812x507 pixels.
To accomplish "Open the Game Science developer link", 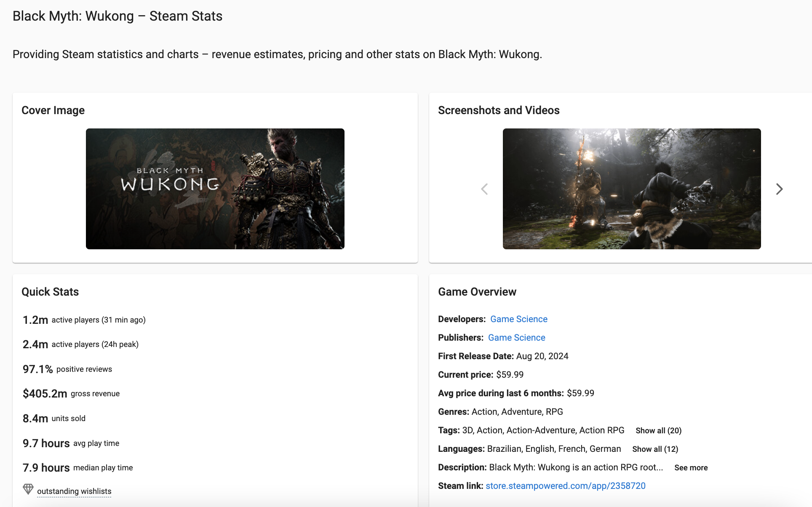I will [x=518, y=319].
